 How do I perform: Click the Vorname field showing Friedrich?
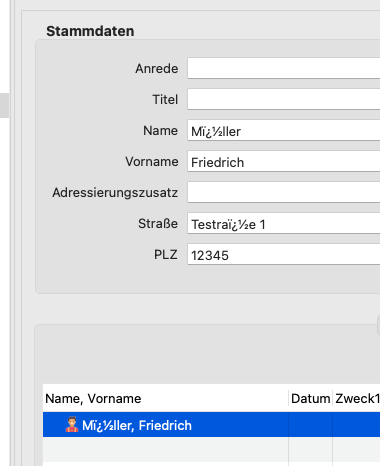pyautogui.click(x=284, y=161)
